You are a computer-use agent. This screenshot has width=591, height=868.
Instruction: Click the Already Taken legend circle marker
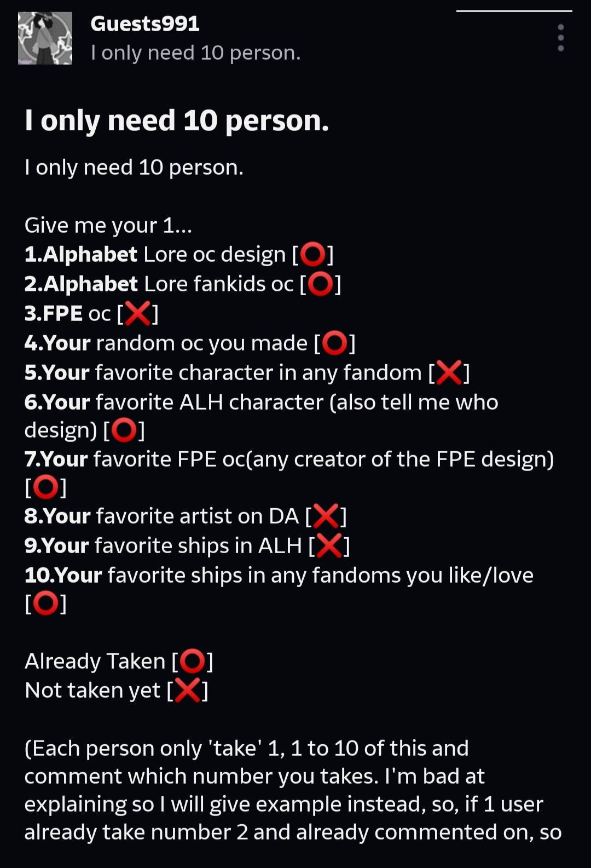(x=192, y=661)
